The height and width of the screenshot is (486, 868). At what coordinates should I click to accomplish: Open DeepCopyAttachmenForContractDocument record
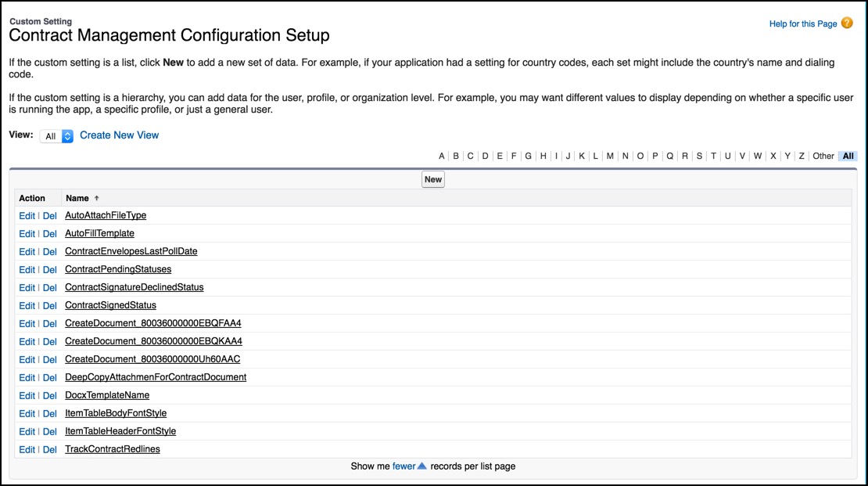(x=156, y=377)
